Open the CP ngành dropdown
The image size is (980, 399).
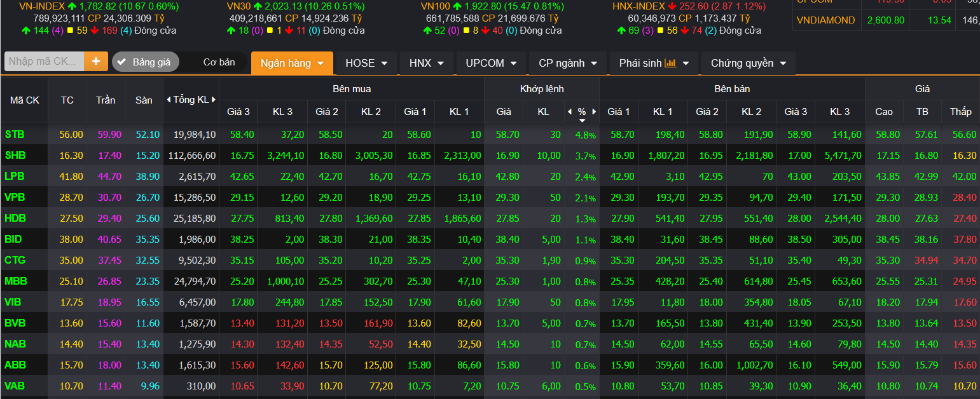coord(568,64)
